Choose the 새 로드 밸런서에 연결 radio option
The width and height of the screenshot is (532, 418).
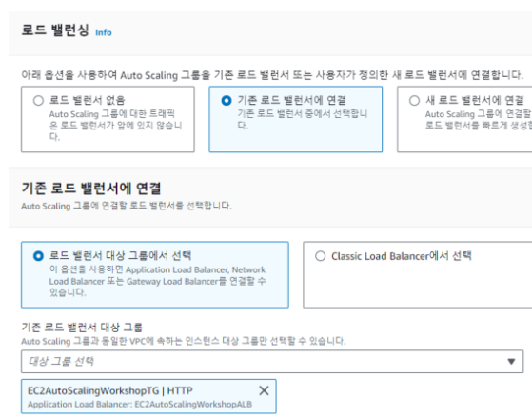[414, 101]
